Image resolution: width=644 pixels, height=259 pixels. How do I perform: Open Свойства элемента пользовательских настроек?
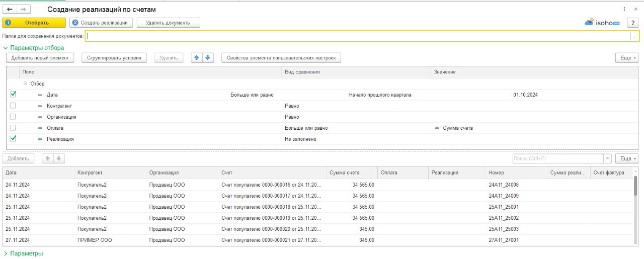(x=281, y=58)
